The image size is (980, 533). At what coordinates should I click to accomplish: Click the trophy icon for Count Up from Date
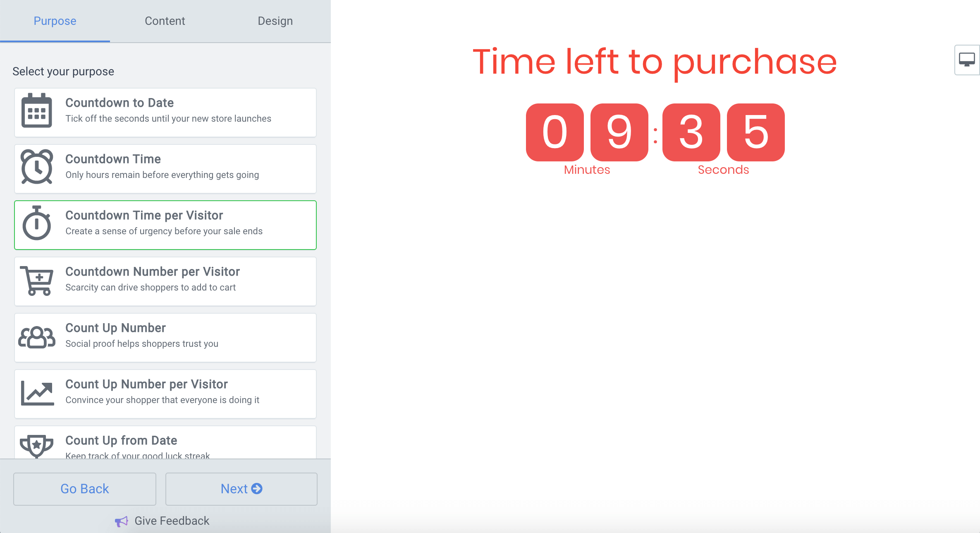coord(37,446)
